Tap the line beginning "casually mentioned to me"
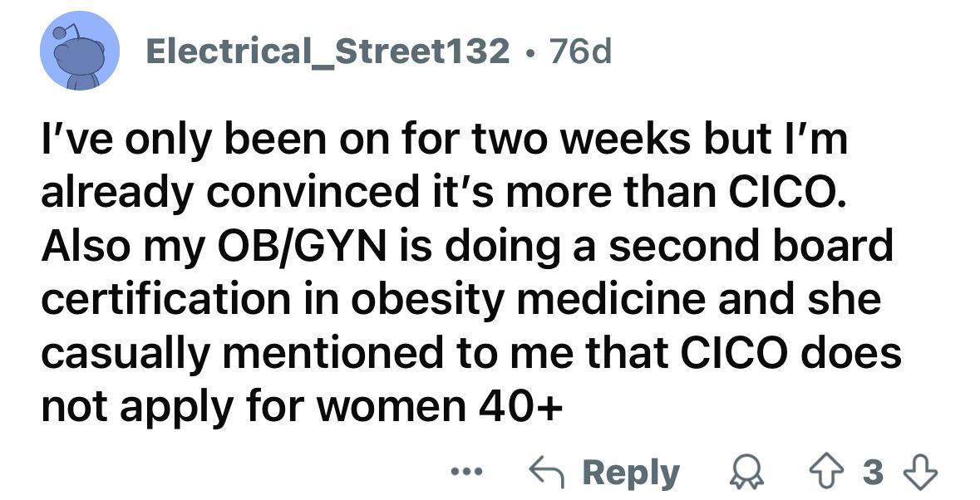This screenshot has width=980, height=500. (471, 352)
